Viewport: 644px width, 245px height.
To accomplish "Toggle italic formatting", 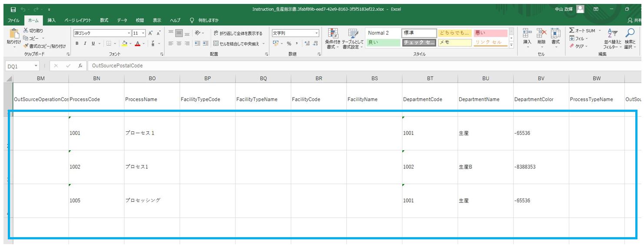I will click(85, 44).
